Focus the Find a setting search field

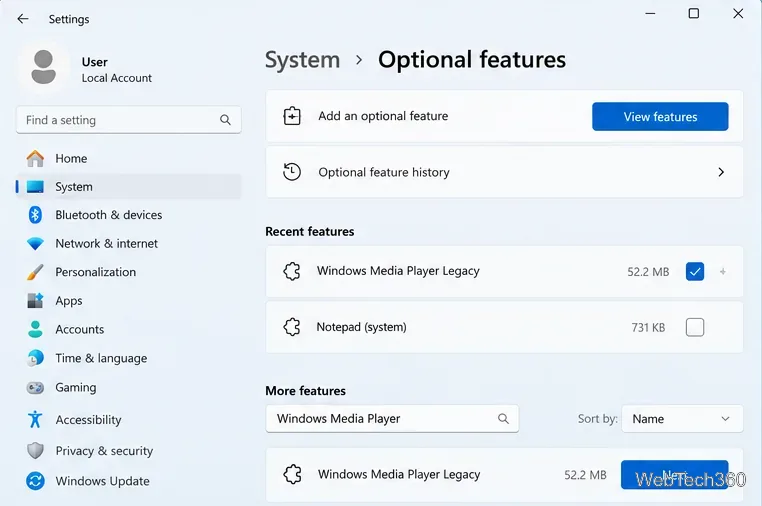(x=128, y=120)
